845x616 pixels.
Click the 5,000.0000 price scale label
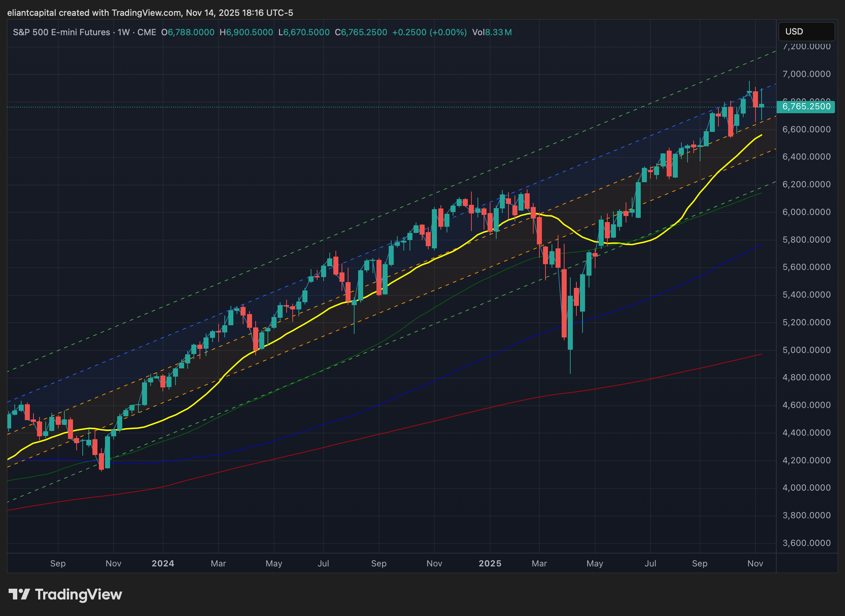point(806,350)
